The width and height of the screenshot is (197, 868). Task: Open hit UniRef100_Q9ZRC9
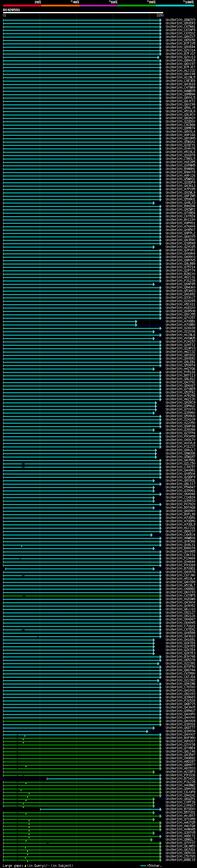180,403
